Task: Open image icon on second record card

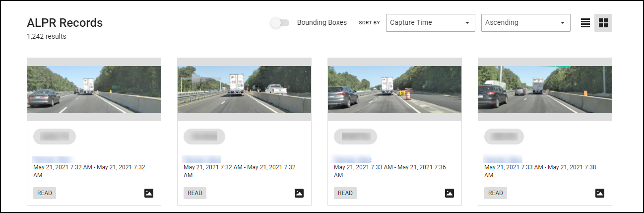Action: click(299, 193)
